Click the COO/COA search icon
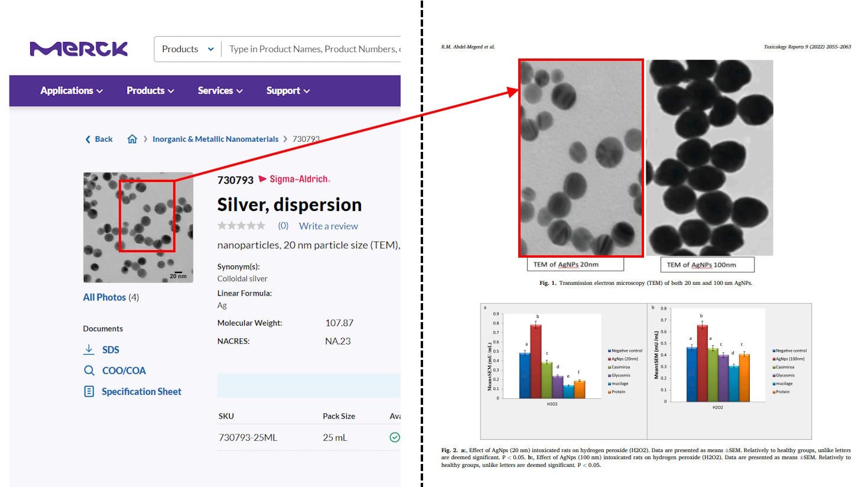Screen dimensions: 868x487 89,371
